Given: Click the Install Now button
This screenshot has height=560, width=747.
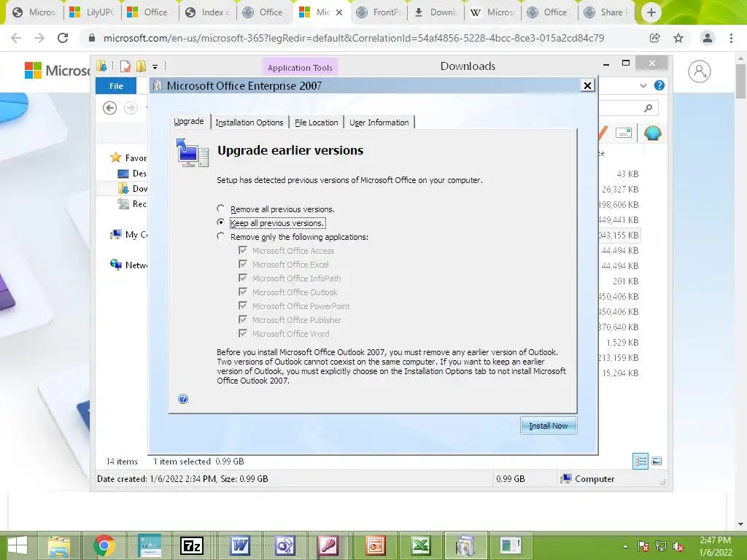Looking at the screenshot, I should [549, 426].
